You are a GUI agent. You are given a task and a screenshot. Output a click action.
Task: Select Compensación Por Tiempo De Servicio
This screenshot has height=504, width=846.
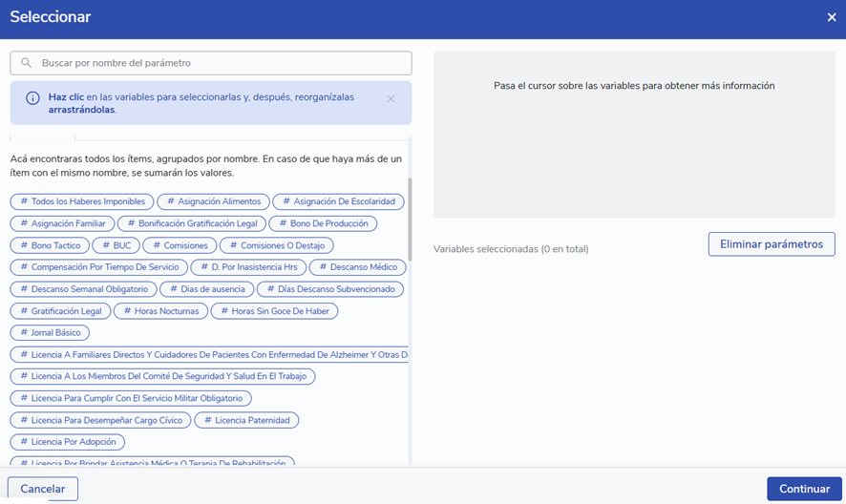click(x=98, y=267)
